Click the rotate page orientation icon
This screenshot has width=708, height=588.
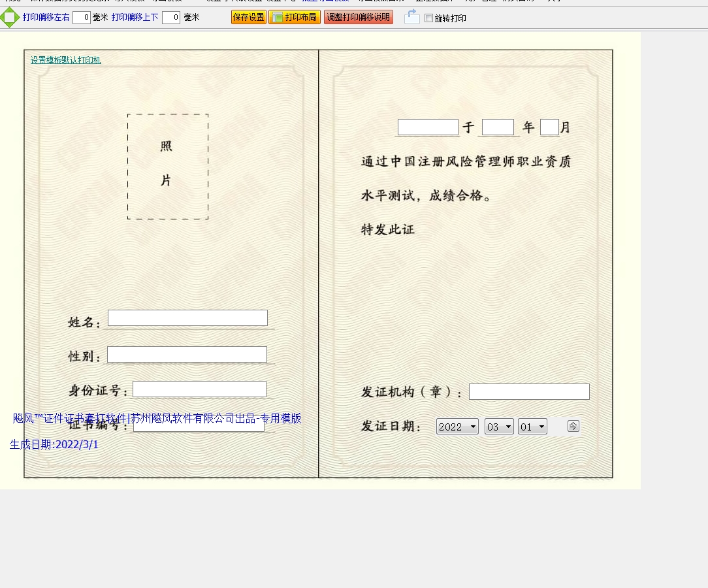(411, 17)
